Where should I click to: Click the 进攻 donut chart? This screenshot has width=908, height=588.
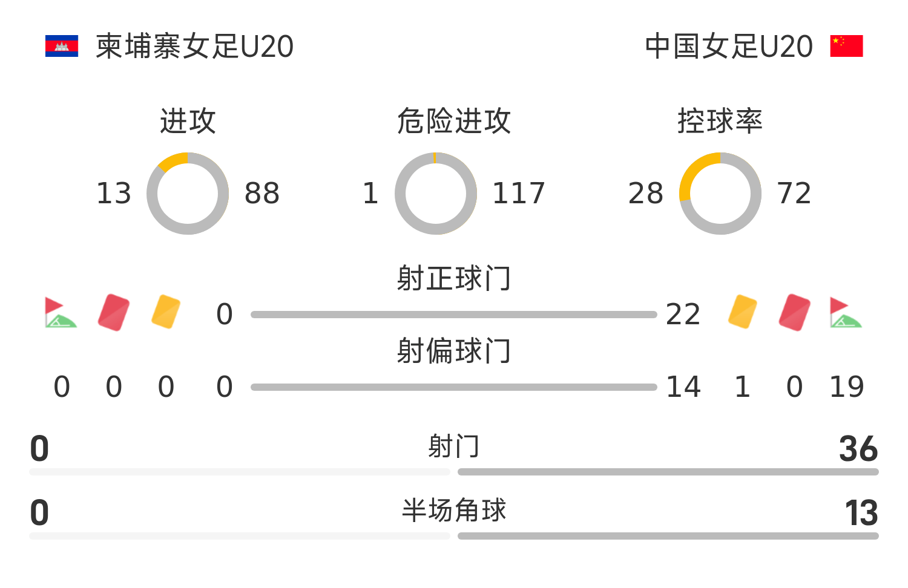(188, 194)
